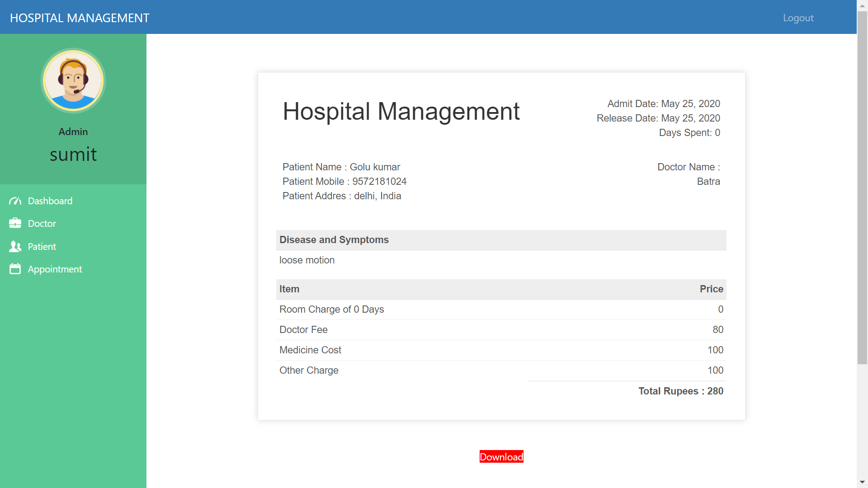Open the Patient menu link
This screenshot has height=488, width=868.
point(42,247)
